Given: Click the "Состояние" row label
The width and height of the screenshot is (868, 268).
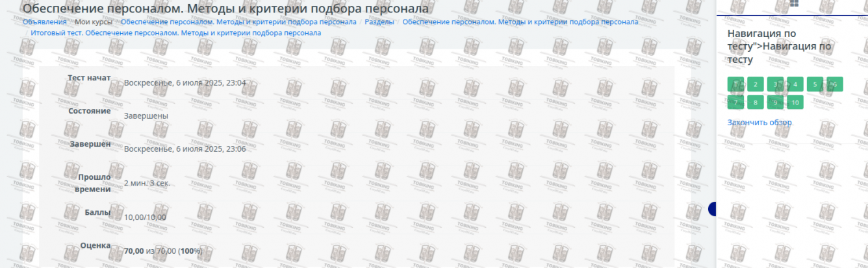Looking at the screenshot, I should pos(90,111).
